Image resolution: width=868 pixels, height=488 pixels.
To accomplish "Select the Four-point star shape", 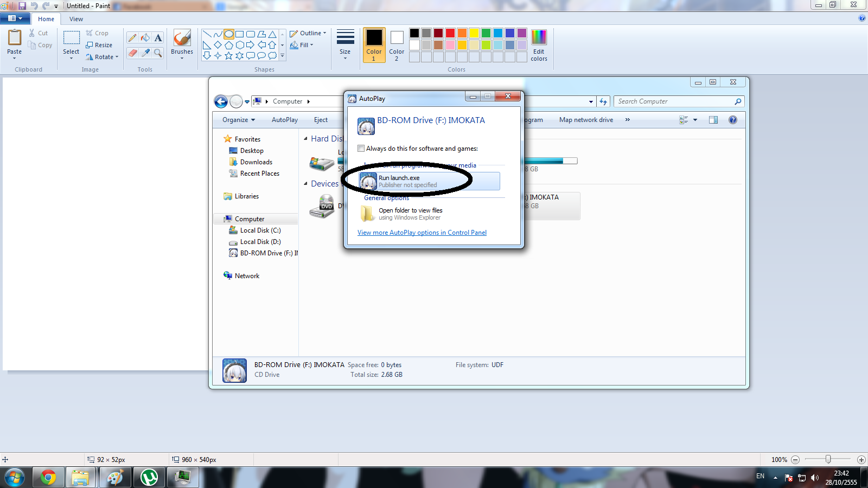I will pos(218,55).
